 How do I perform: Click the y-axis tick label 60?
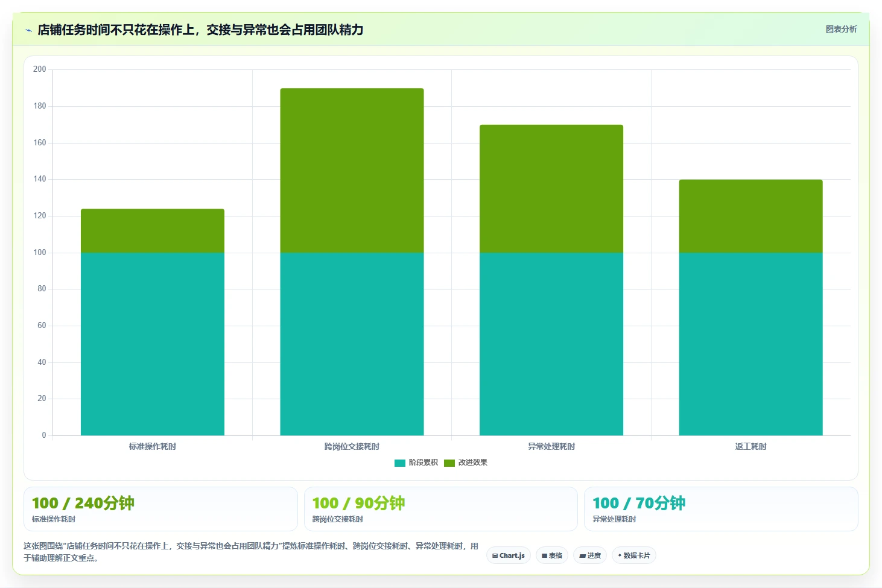coord(42,326)
